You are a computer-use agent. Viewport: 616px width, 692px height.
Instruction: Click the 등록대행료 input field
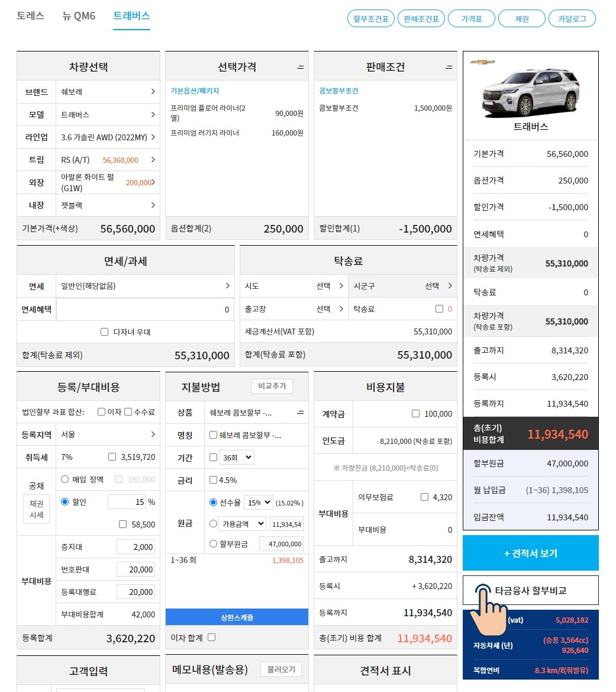pos(136,592)
